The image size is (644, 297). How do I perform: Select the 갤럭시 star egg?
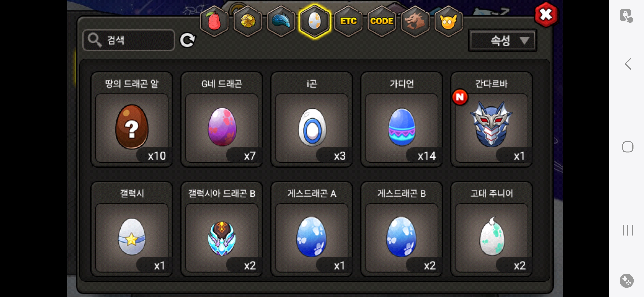[x=132, y=229]
